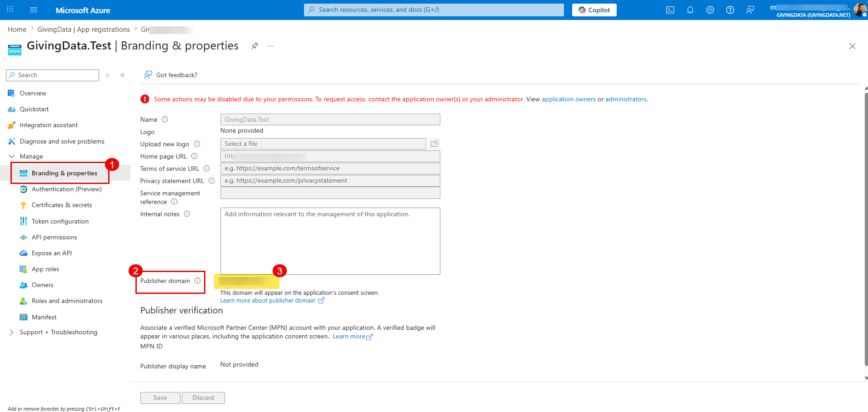This screenshot has height=412, width=868.
Task: Open portal settings gear
Action: click(710, 10)
